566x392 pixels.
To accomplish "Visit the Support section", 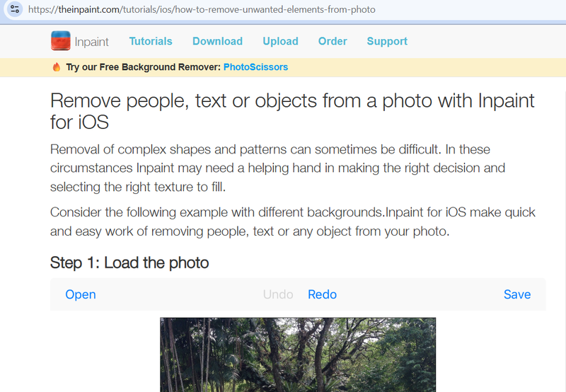I will pyautogui.click(x=387, y=41).
